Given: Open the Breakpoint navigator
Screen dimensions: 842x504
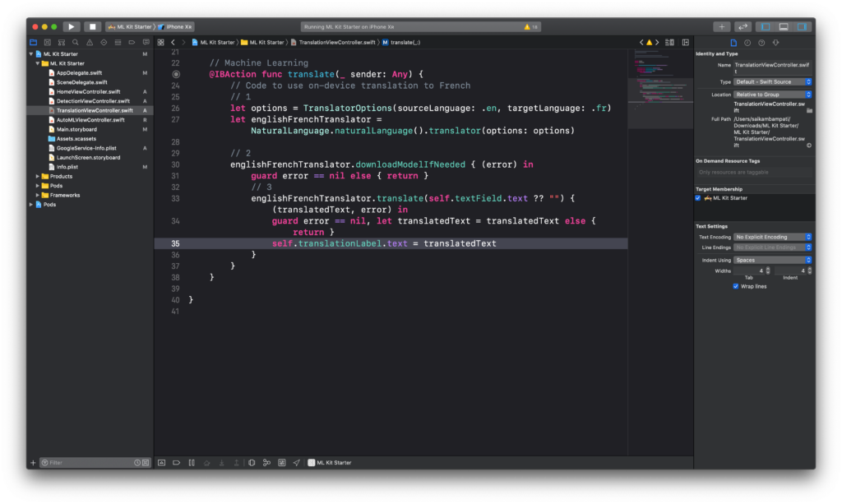Looking at the screenshot, I should click(x=132, y=43).
